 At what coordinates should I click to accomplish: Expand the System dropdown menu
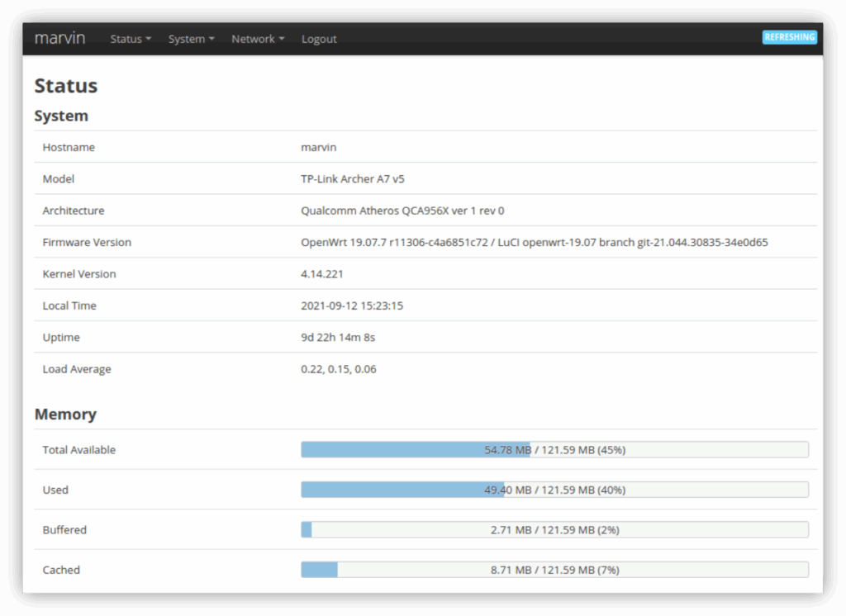[191, 39]
